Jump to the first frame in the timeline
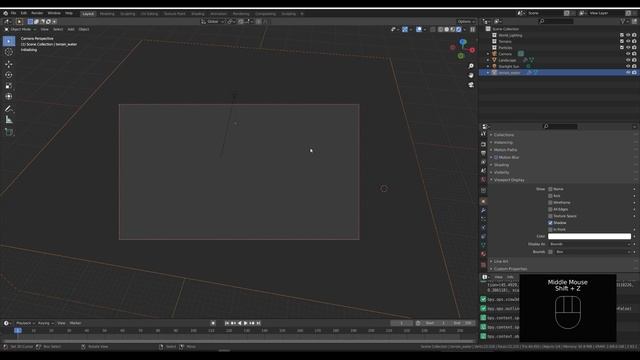 coord(227,323)
